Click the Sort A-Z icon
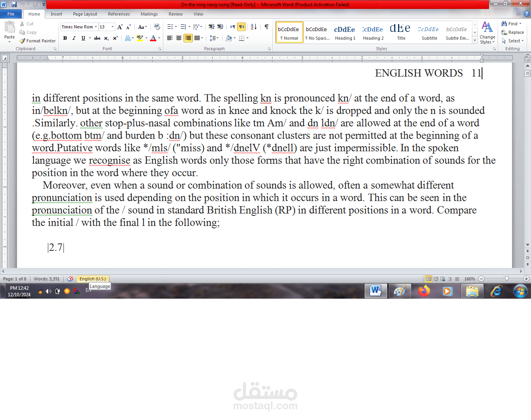The width and height of the screenshot is (531, 420). point(254,27)
